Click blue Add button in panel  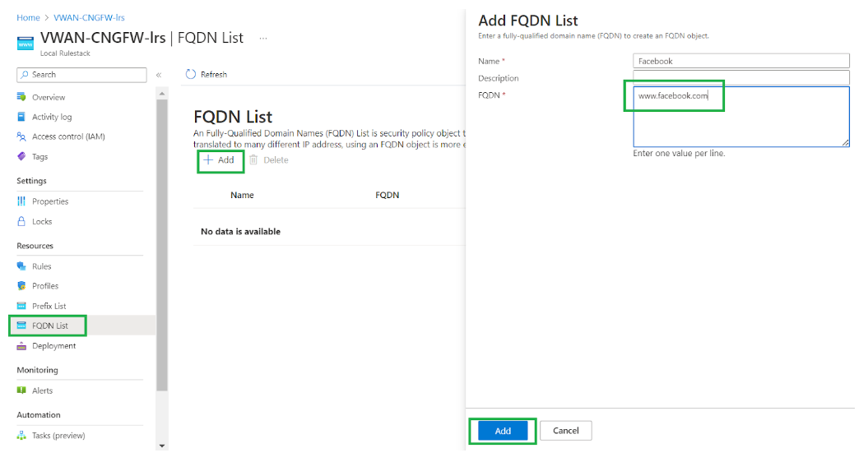coord(503,431)
